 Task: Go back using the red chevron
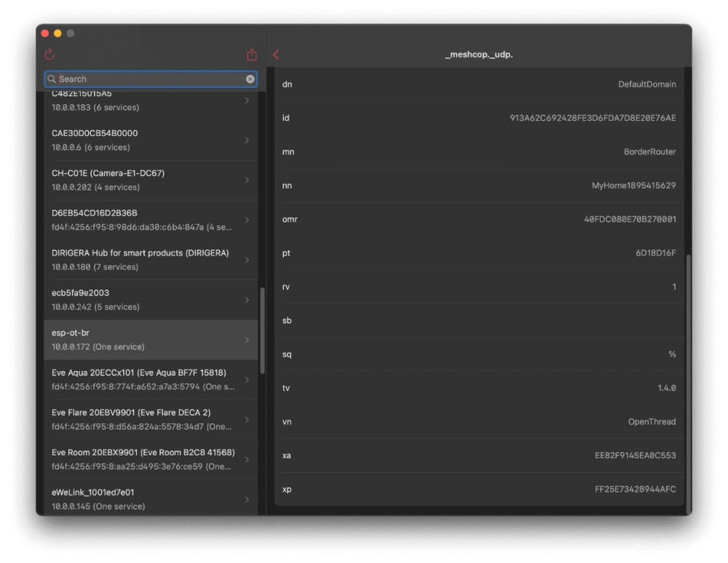[276, 55]
